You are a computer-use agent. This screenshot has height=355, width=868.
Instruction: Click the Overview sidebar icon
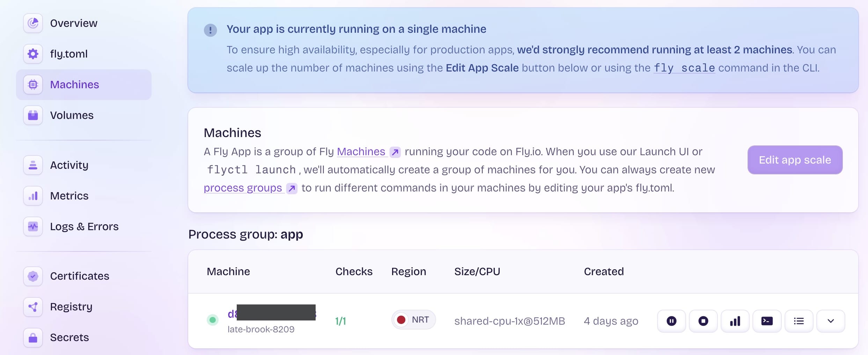click(x=33, y=23)
